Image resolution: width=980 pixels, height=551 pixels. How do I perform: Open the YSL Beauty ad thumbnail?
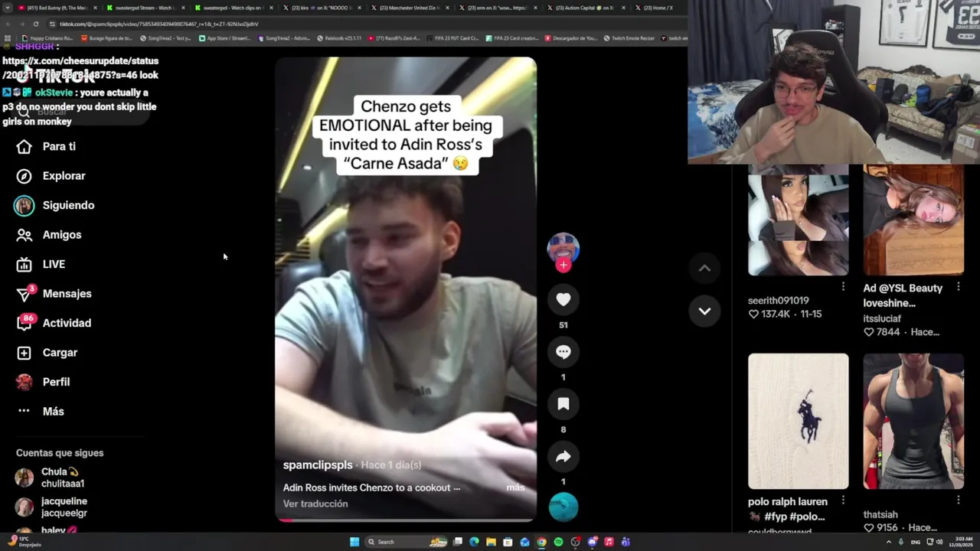[x=913, y=220]
